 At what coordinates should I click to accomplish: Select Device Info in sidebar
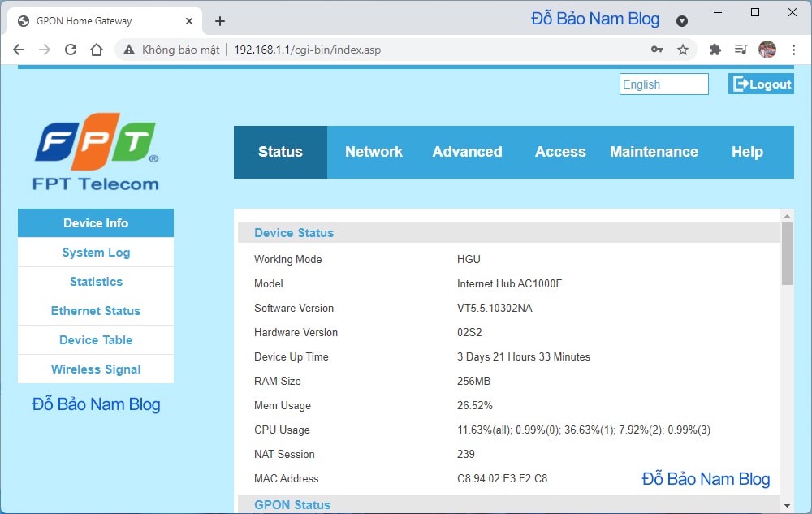[x=96, y=223]
